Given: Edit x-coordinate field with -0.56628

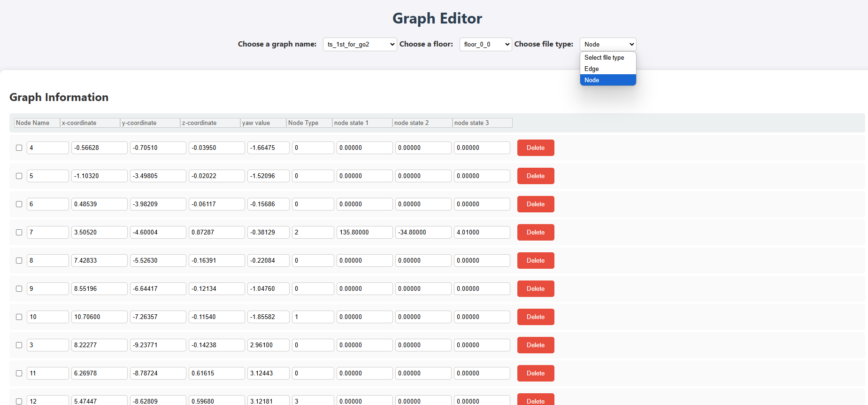Looking at the screenshot, I should point(100,148).
